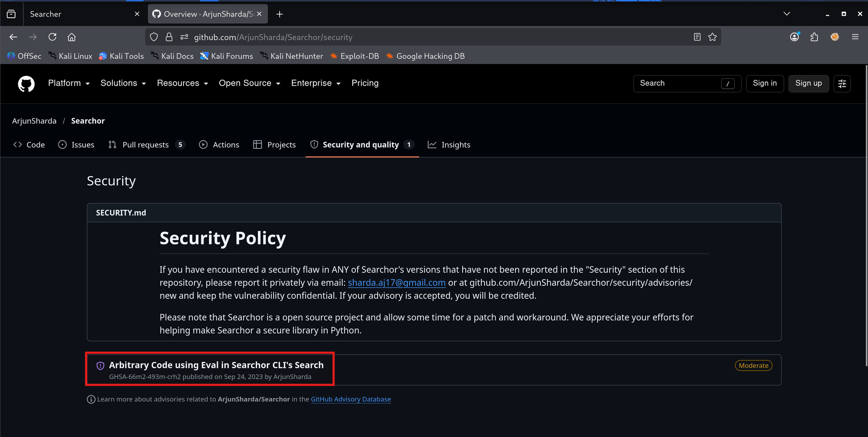Switch to the Code tab
Viewport: 868px width, 437px height.
[29, 145]
